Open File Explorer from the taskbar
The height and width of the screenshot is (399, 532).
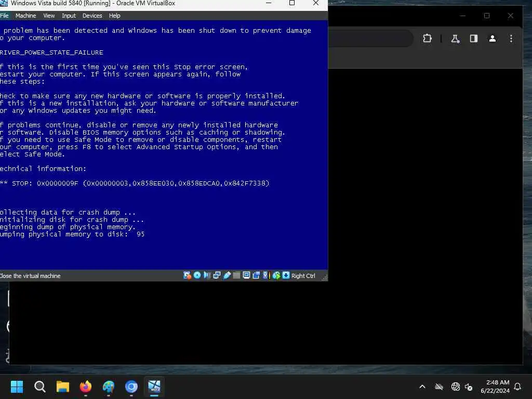63,387
